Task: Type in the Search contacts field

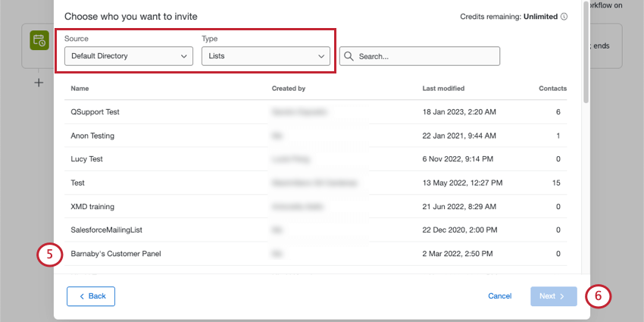Action: 426,56
